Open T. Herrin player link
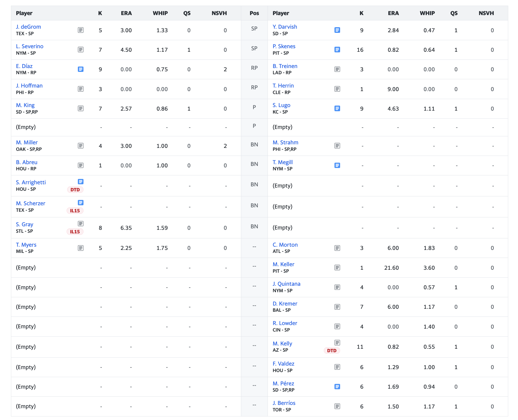 point(283,85)
